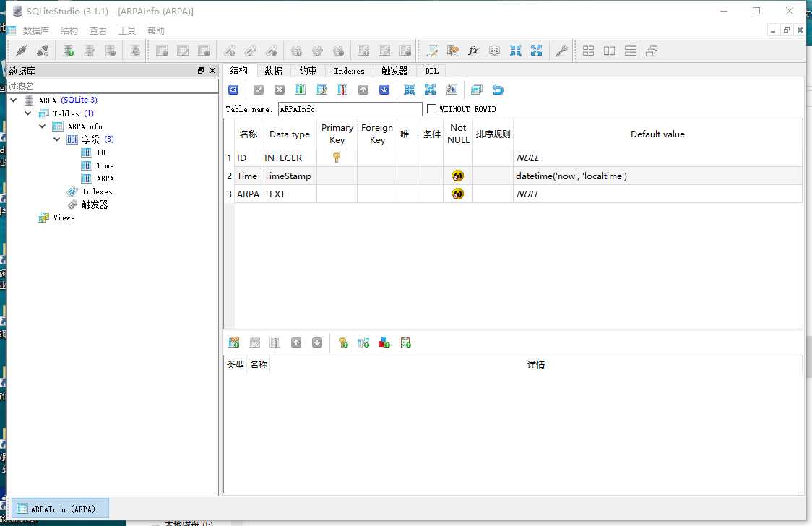This screenshot has width=812, height=526.
Task: Cascade windows using the cascade icon
Action: click(652, 51)
